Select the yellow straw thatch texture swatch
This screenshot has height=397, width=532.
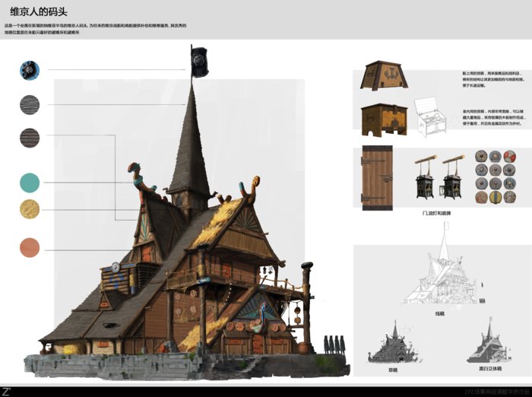point(30,209)
